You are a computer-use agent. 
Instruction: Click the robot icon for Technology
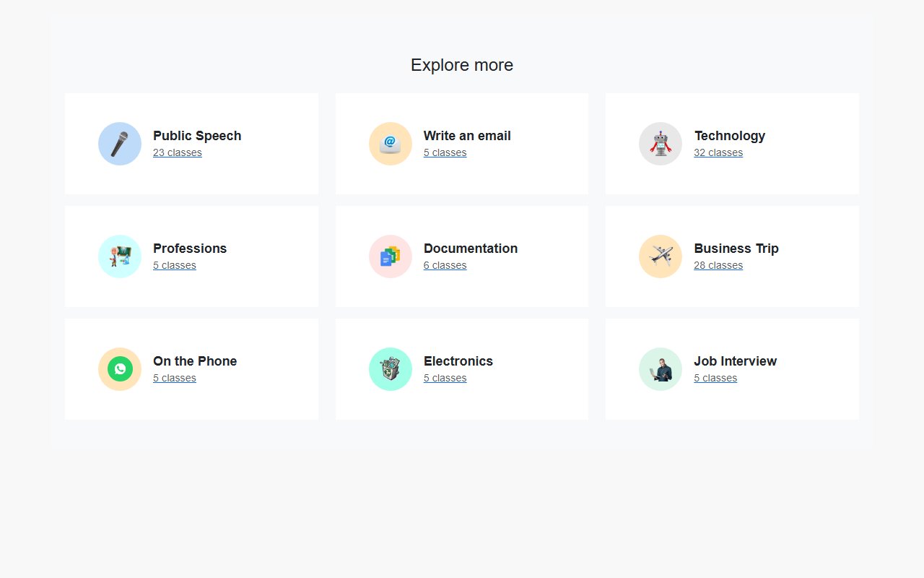point(661,144)
